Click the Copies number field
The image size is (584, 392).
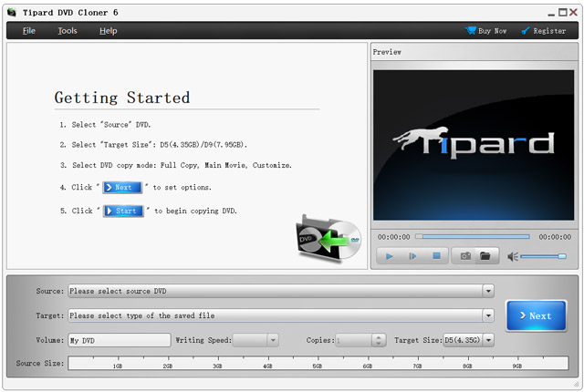[x=354, y=340]
